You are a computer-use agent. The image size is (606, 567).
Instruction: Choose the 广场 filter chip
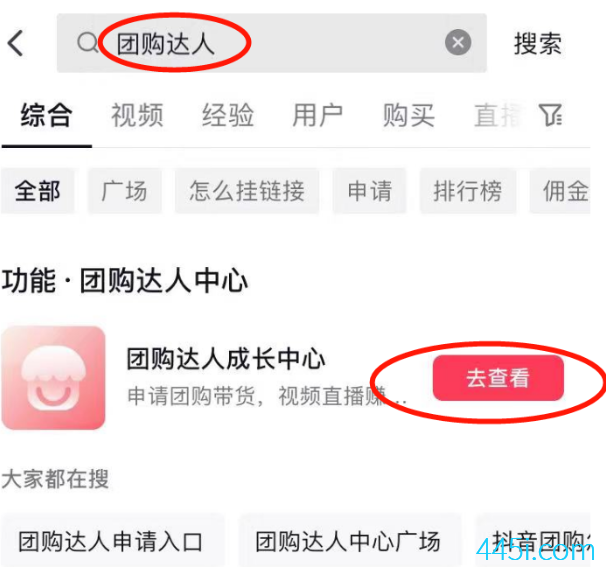coord(124,191)
